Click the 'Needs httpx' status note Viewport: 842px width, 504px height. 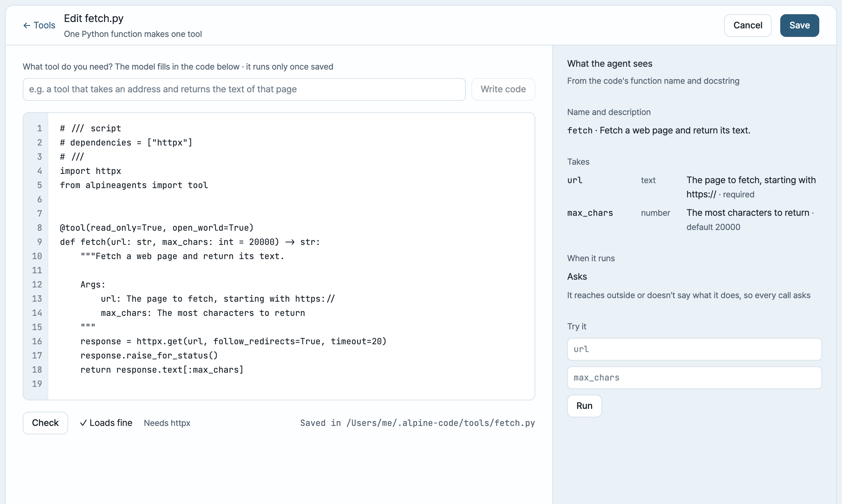click(167, 423)
